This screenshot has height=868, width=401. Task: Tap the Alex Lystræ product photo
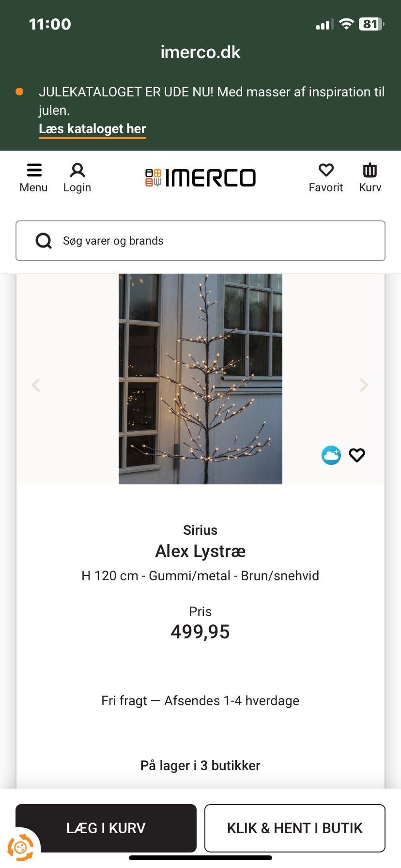pyautogui.click(x=200, y=379)
